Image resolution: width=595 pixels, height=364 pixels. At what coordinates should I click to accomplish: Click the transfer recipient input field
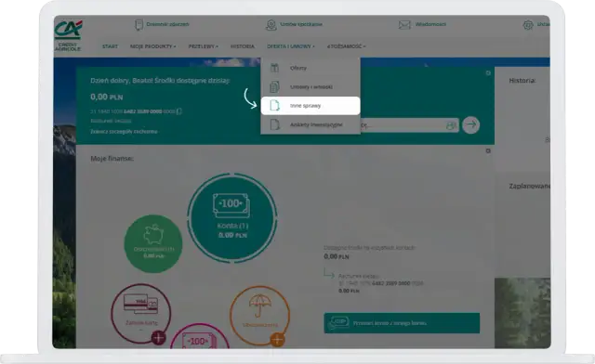[x=409, y=125]
